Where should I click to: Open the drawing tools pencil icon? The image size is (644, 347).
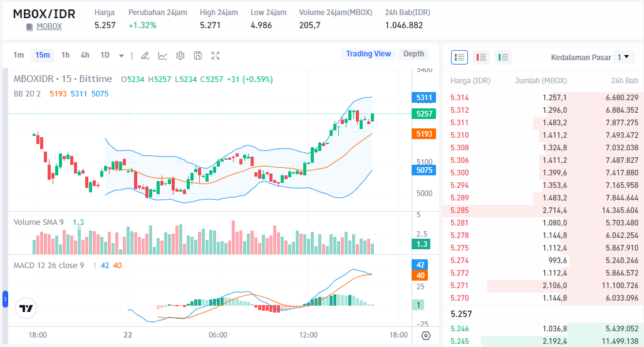(x=145, y=56)
